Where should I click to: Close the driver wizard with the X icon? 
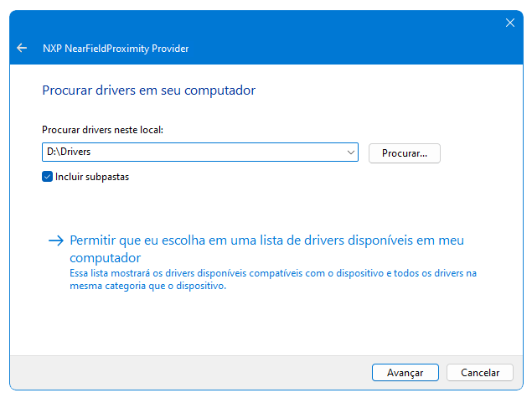coord(510,23)
